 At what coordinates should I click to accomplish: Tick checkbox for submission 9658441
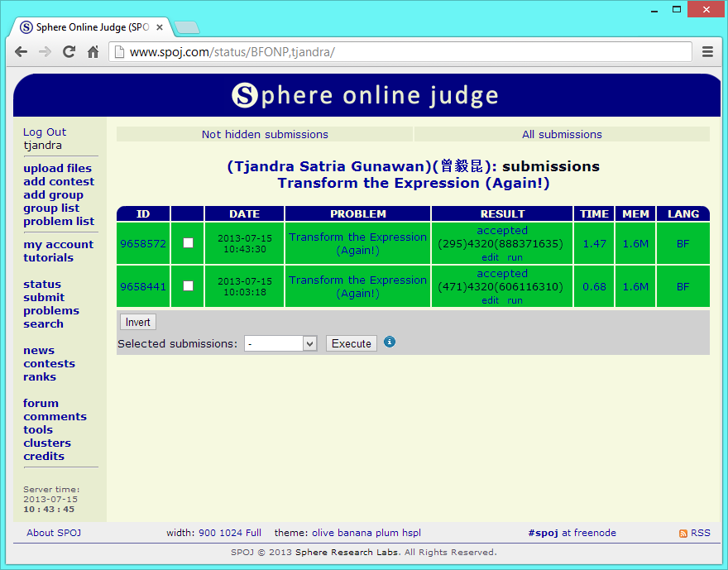pyautogui.click(x=188, y=286)
